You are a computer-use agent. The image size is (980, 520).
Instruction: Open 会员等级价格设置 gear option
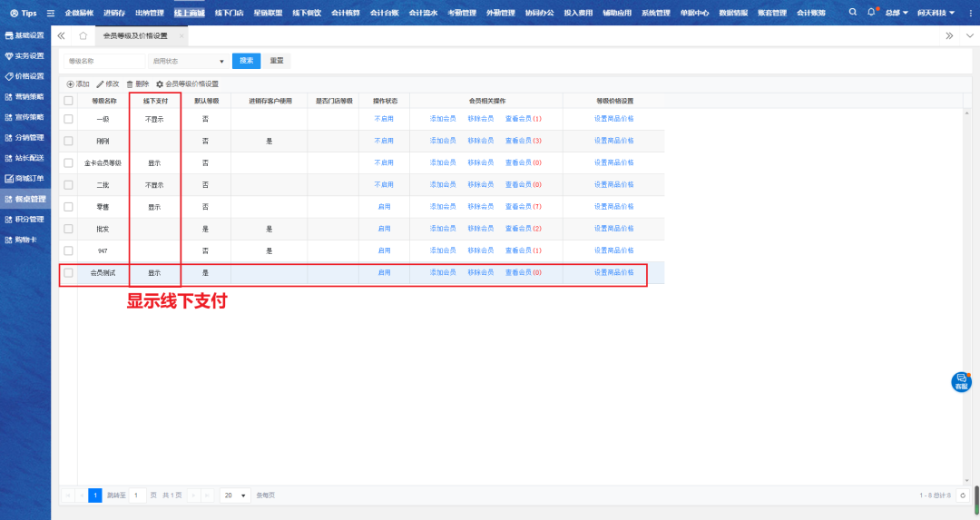tap(160, 83)
